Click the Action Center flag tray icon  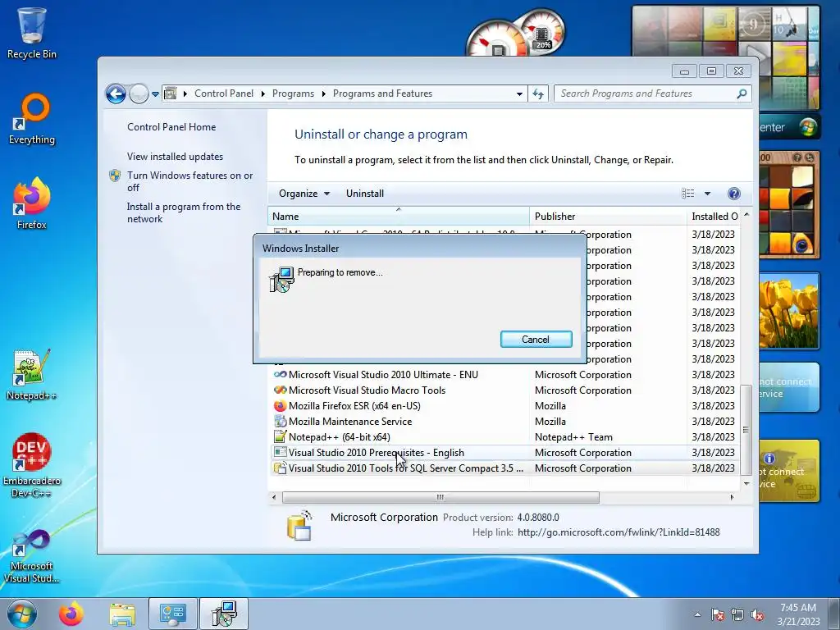tap(718, 614)
